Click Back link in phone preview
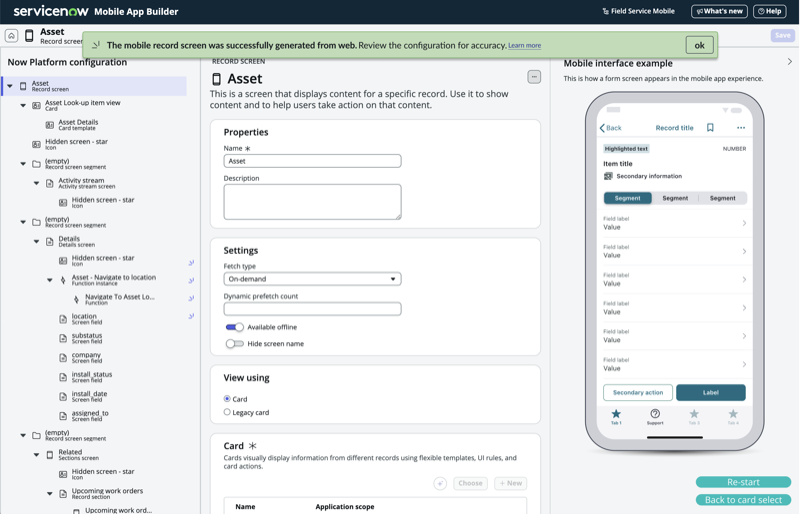Viewport: 800px width, 514px height. pos(611,128)
